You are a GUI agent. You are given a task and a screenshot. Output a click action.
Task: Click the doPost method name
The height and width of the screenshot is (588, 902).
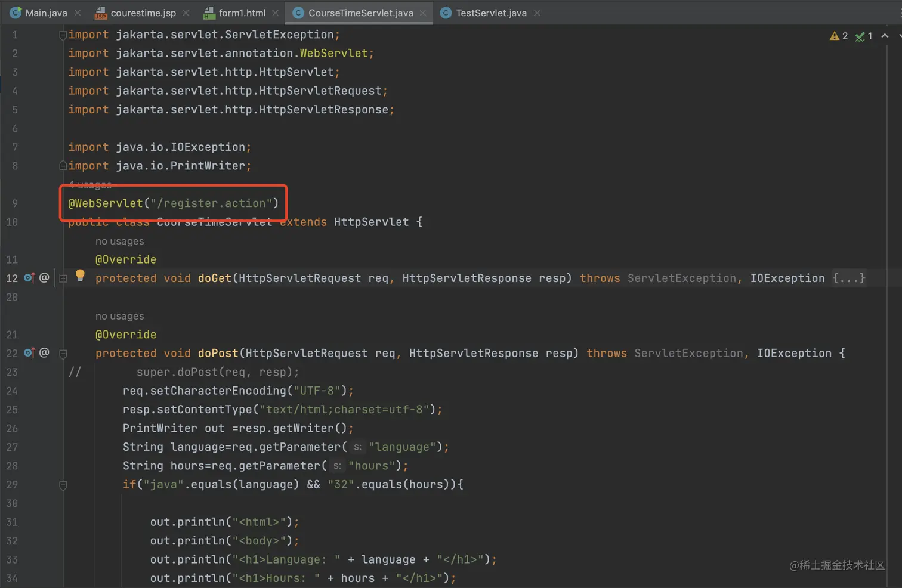tap(218, 354)
